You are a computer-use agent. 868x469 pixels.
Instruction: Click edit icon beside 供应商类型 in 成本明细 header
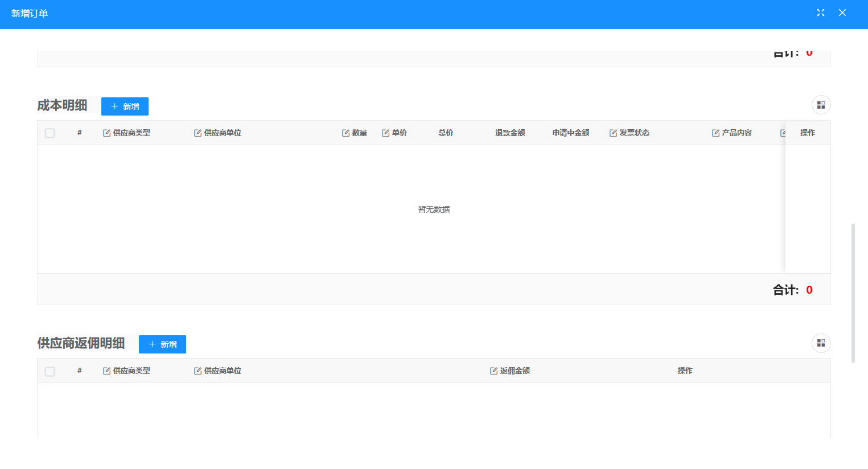click(106, 133)
